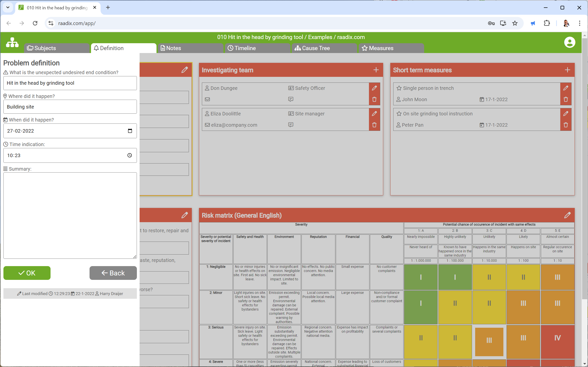Confirm with the green OK button
This screenshot has height=367, width=588.
pyautogui.click(x=27, y=273)
